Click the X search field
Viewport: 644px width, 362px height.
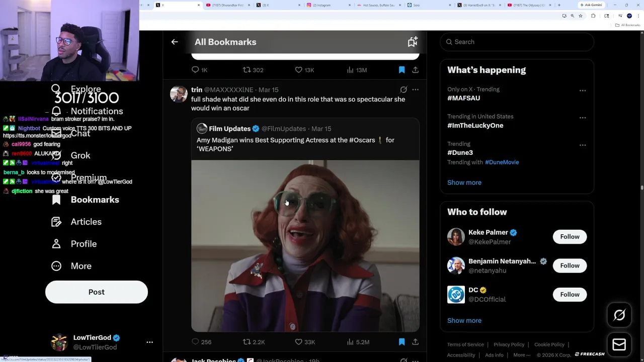[x=517, y=42]
